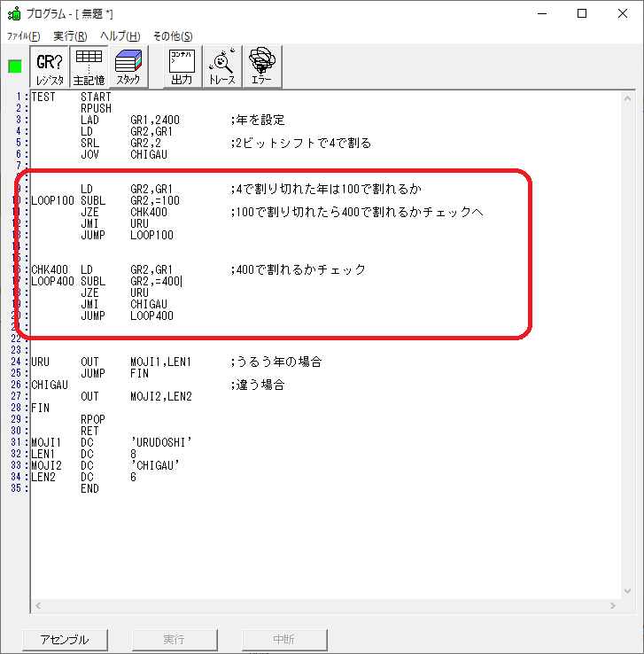Click the FIN label on line 28
644x654 pixels.
click(41, 408)
